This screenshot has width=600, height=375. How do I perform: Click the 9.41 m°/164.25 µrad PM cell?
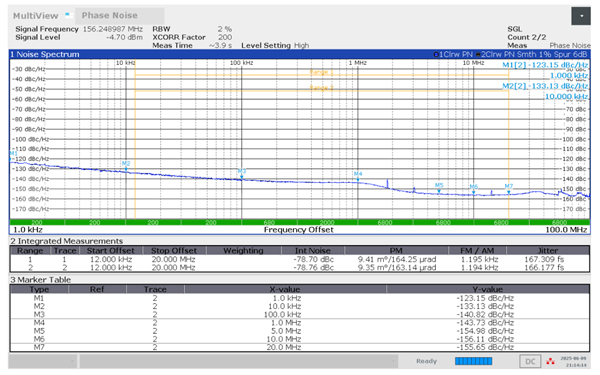click(397, 259)
